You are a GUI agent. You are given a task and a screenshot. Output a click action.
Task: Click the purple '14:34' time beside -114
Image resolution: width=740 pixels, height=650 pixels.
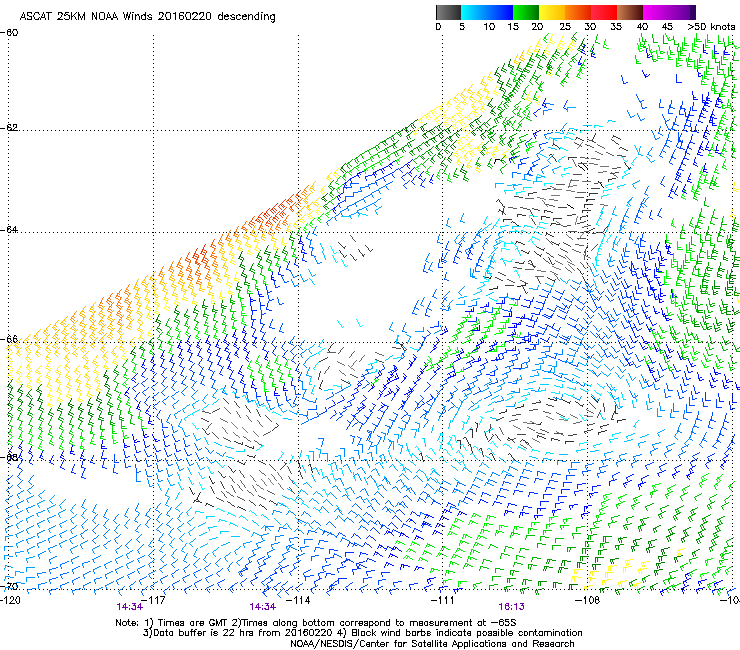coord(262,607)
